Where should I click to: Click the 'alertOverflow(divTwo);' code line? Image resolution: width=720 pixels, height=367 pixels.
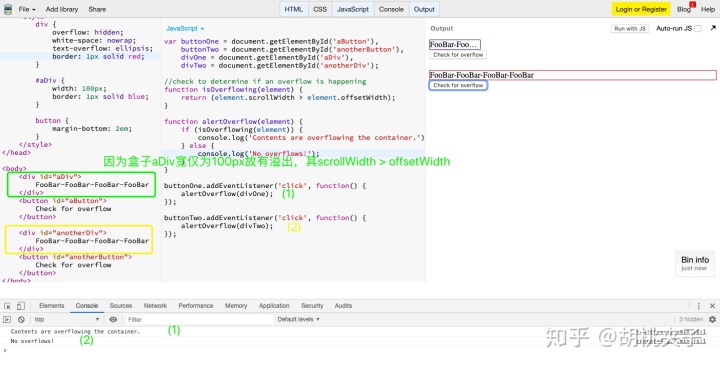(x=227, y=226)
